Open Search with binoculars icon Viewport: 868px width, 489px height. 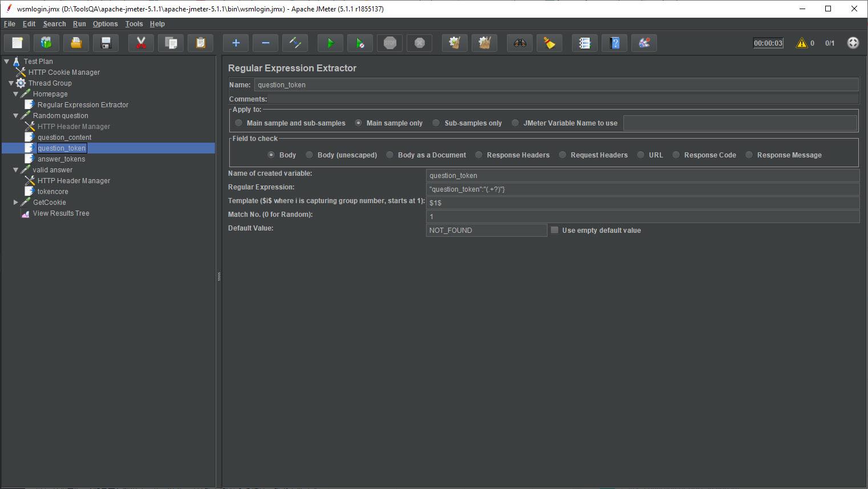click(520, 43)
